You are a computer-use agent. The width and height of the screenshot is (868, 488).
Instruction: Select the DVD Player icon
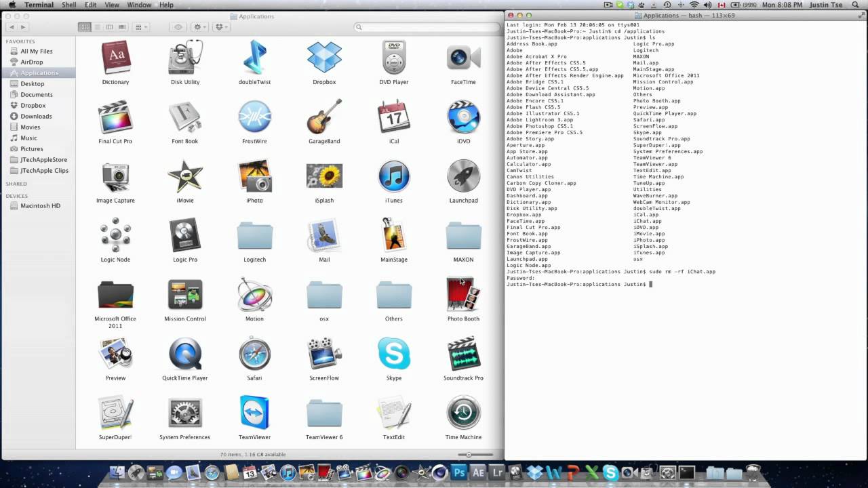click(394, 58)
